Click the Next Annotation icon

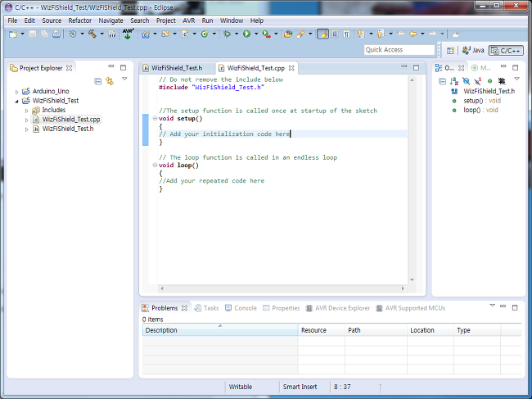coord(361,34)
